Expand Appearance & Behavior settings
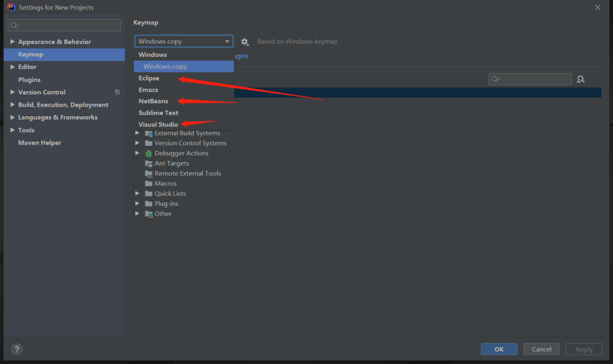 (x=12, y=41)
